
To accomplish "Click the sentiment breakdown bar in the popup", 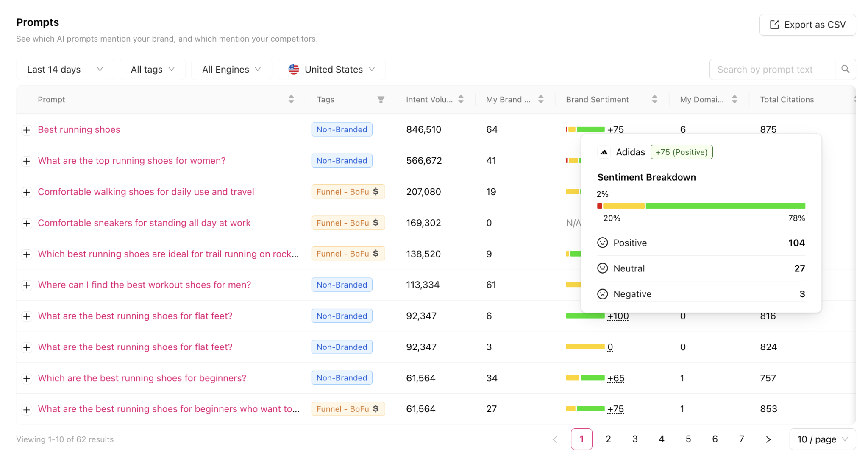I will 701,206.
